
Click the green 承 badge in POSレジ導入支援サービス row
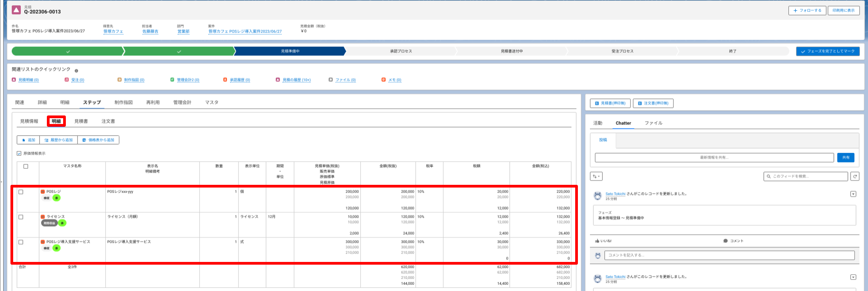tap(57, 248)
